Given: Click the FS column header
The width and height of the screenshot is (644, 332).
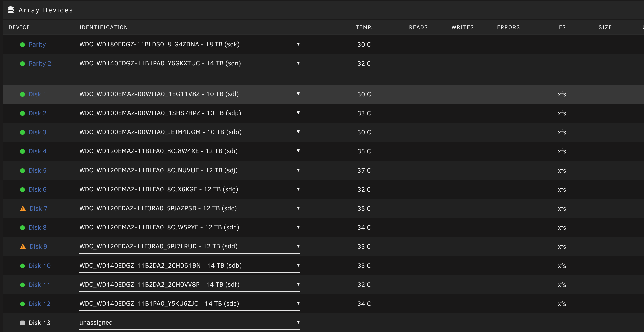Looking at the screenshot, I should (x=562, y=27).
